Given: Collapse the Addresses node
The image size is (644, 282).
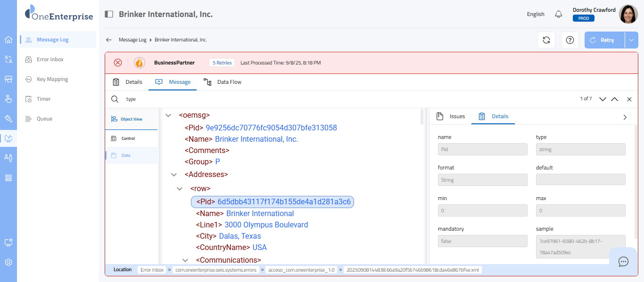Looking at the screenshot, I should click(174, 175).
